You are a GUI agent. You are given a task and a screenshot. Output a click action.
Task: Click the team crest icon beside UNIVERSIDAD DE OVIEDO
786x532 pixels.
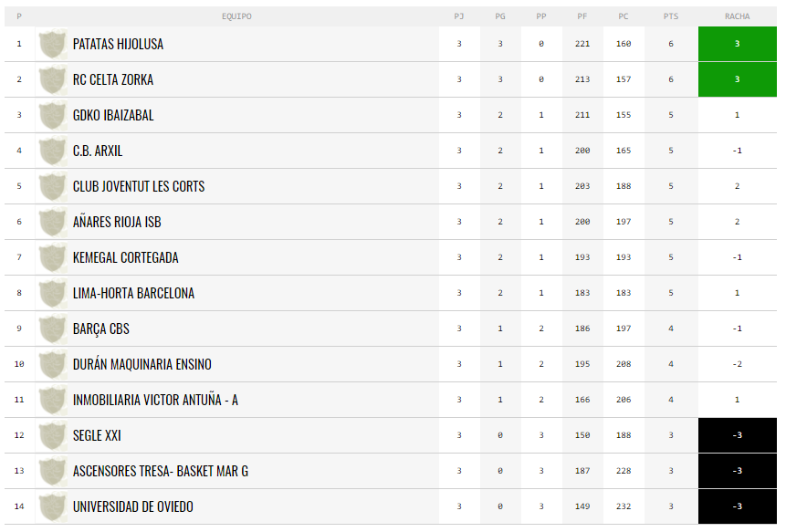click(53, 506)
